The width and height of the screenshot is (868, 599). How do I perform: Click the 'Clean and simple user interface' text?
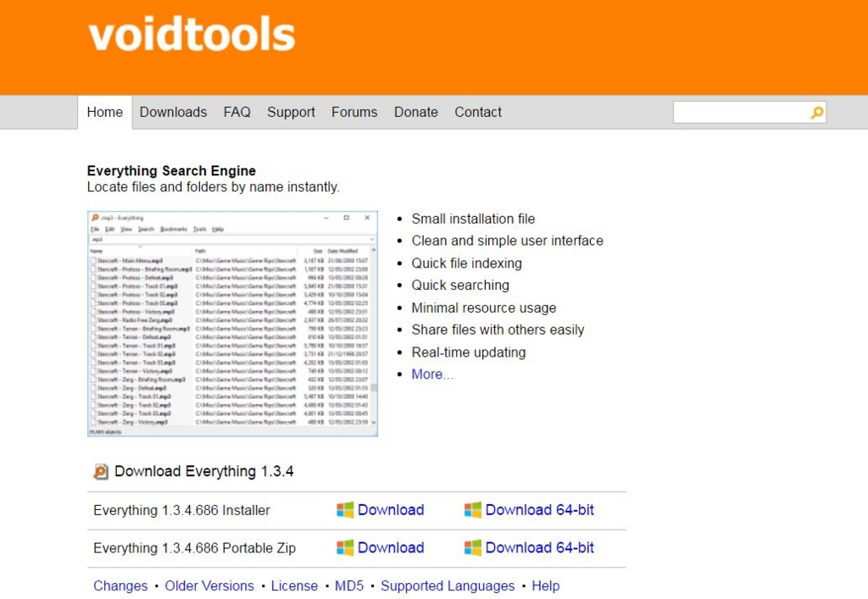coord(508,241)
